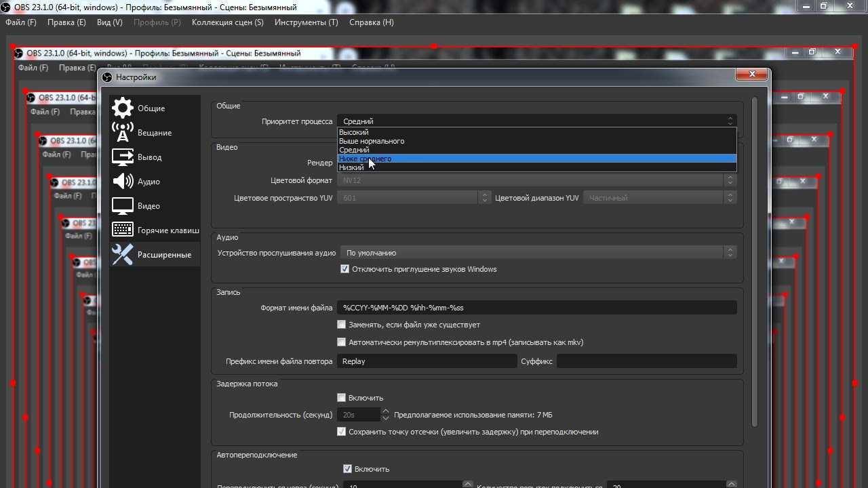Enable the stream delay Включить checkbox

(342, 398)
